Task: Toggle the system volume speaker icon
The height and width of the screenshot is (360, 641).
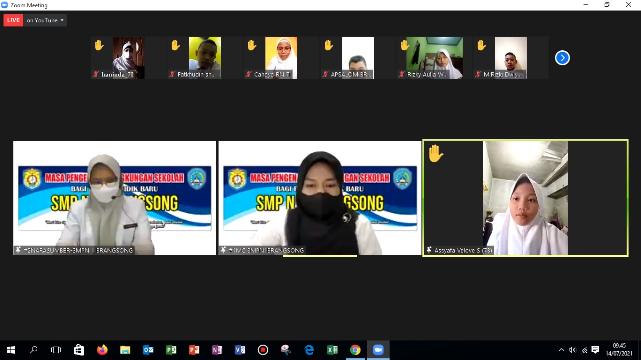Action: point(572,350)
